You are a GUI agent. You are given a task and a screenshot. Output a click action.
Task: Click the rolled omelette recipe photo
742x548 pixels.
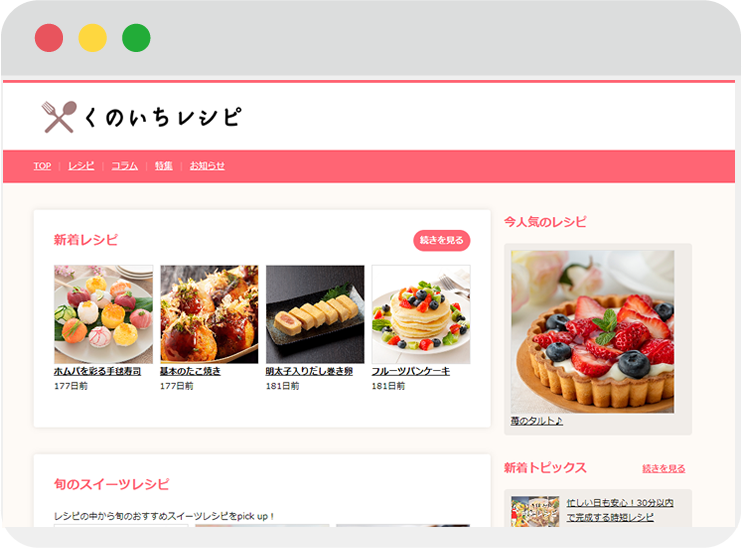[x=315, y=314]
